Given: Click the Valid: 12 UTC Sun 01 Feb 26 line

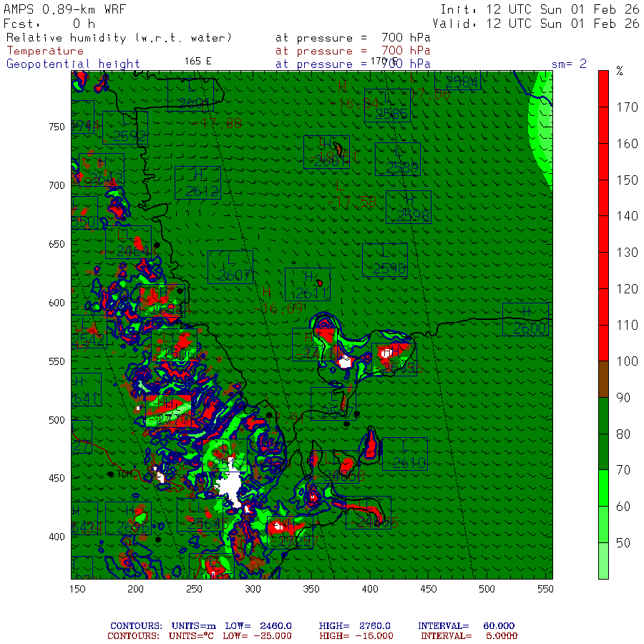Looking at the screenshot, I should (x=535, y=24).
